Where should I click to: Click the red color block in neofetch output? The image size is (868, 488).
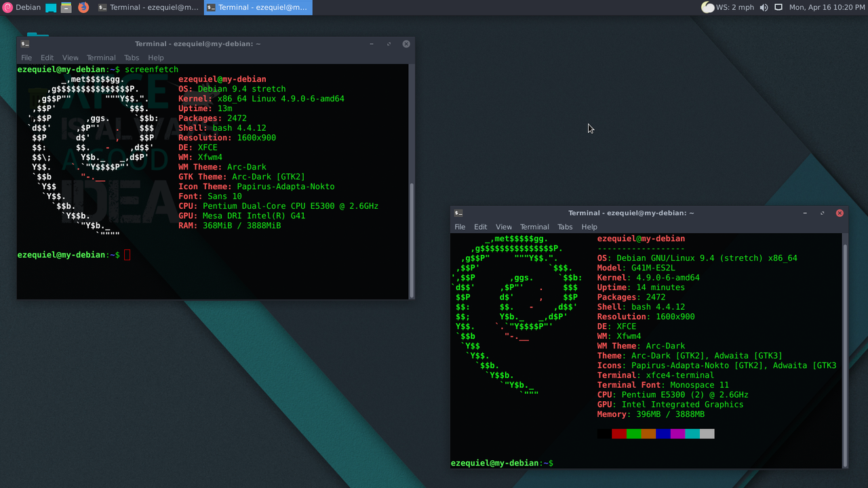click(619, 434)
